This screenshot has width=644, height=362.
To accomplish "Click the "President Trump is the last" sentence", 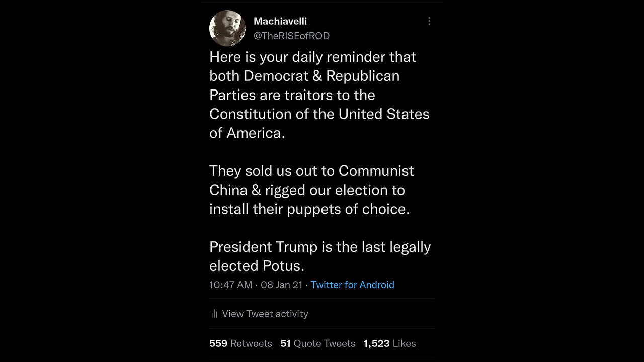I will point(320,247).
